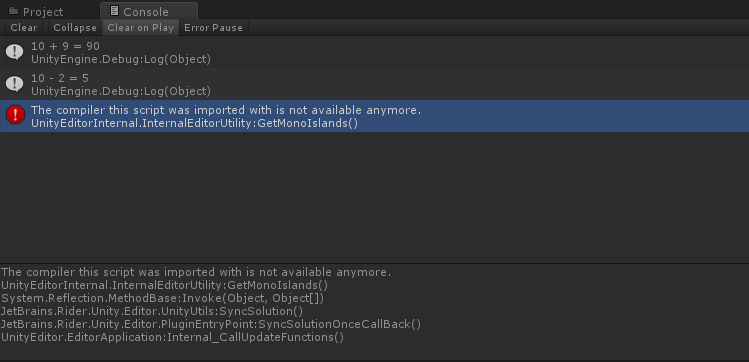Click the red error icon of compiler message
749x362 pixels.
15,115
